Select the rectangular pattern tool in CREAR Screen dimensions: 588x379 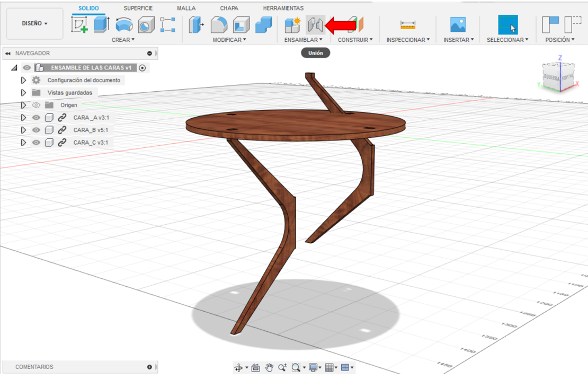pyautogui.click(x=167, y=25)
